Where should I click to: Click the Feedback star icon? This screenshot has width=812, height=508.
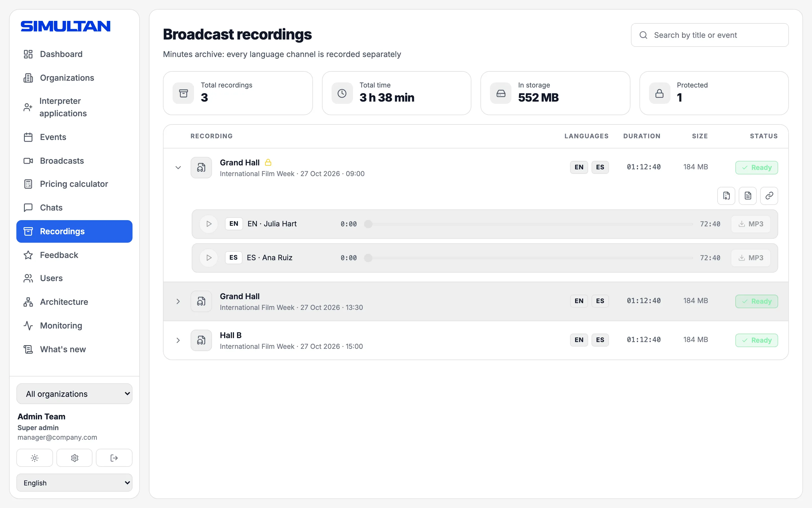(x=28, y=255)
